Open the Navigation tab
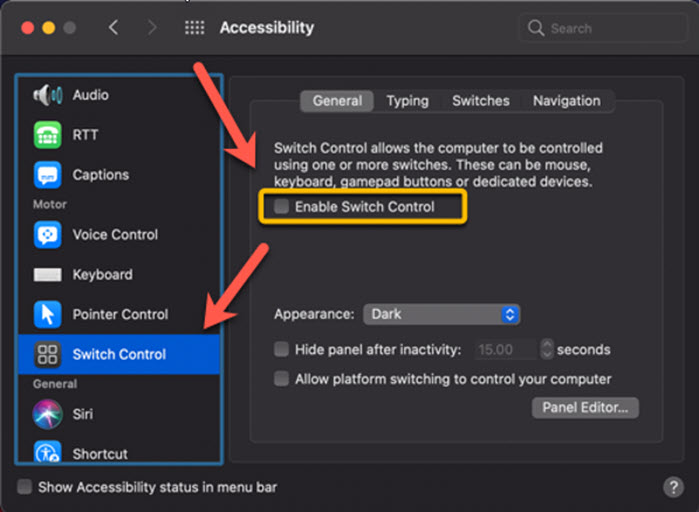This screenshot has height=512, width=699. (567, 101)
